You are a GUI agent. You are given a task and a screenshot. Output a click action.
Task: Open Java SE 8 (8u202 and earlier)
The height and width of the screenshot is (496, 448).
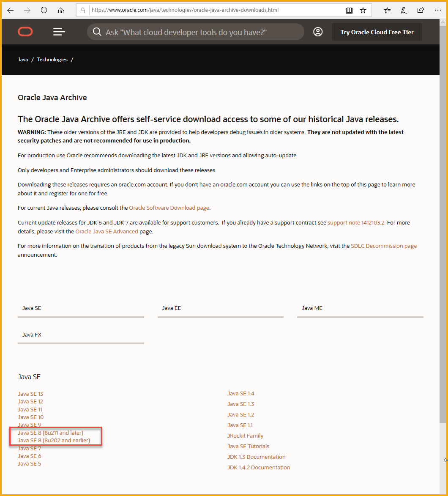tap(54, 440)
